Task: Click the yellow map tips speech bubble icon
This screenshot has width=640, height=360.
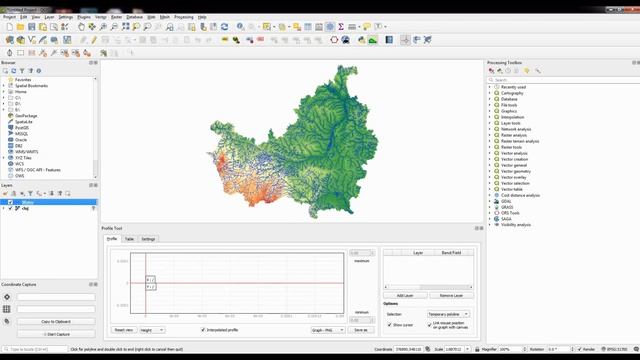Action: (367, 27)
